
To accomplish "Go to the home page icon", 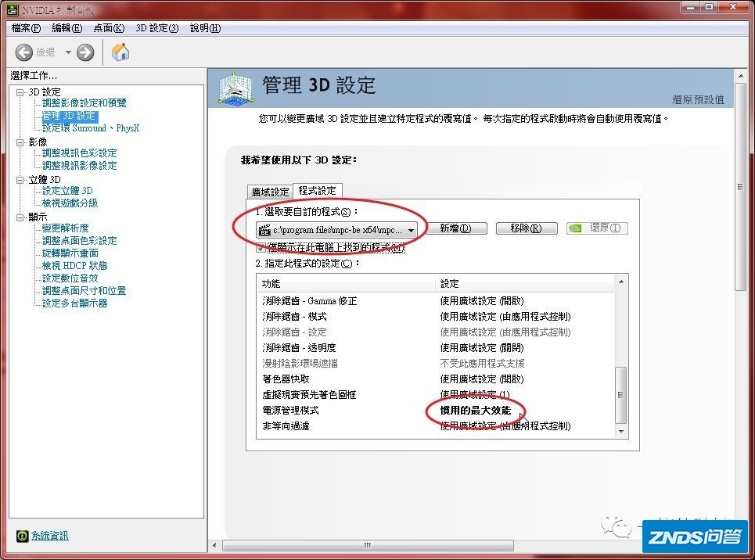I will (x=120, y=52).
